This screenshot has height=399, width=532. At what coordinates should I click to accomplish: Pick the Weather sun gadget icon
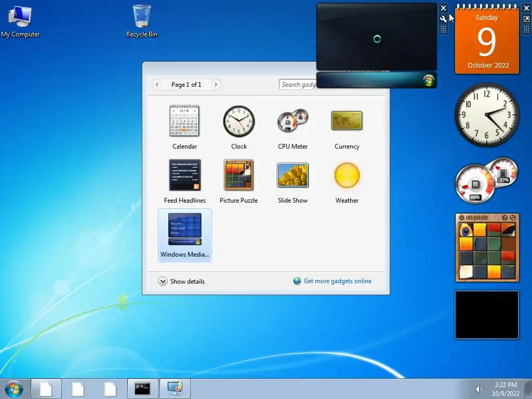point(347,175)
